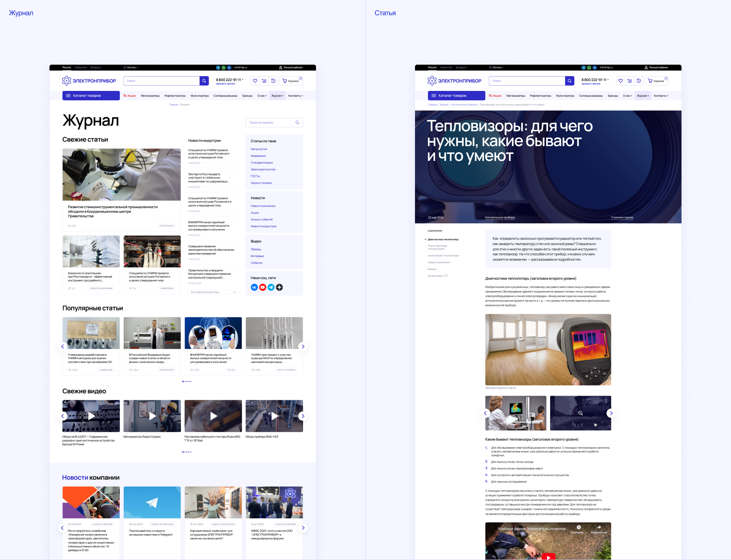This screenshot has width=731, height=560.
Task: Open viewing history icon in Журнал frame header
Action: tap(273, 81)
